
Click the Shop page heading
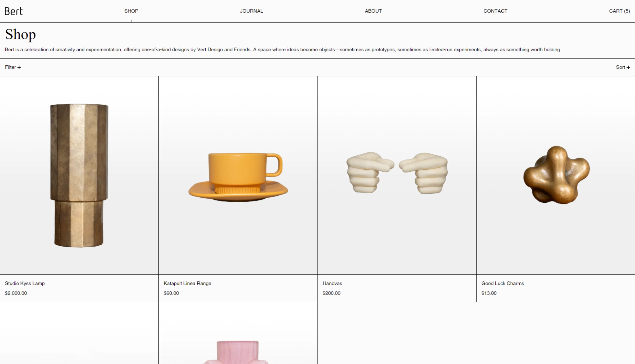tap(20, 34)
